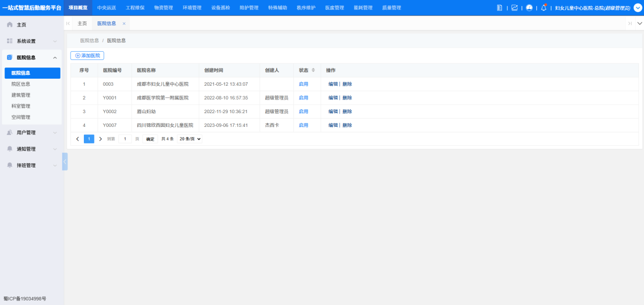The width and height of the screenshot is (644, 305).
Task: Collapse the sidebar with the left-arrow handle
Action: pyautogui.click(x=65, y=161)
